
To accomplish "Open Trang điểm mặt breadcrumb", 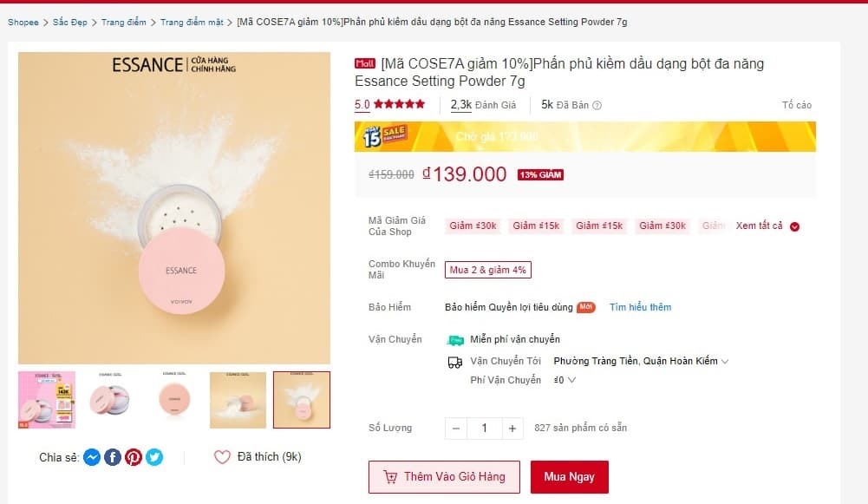I will pyautogui.click(x=193, y=23).
